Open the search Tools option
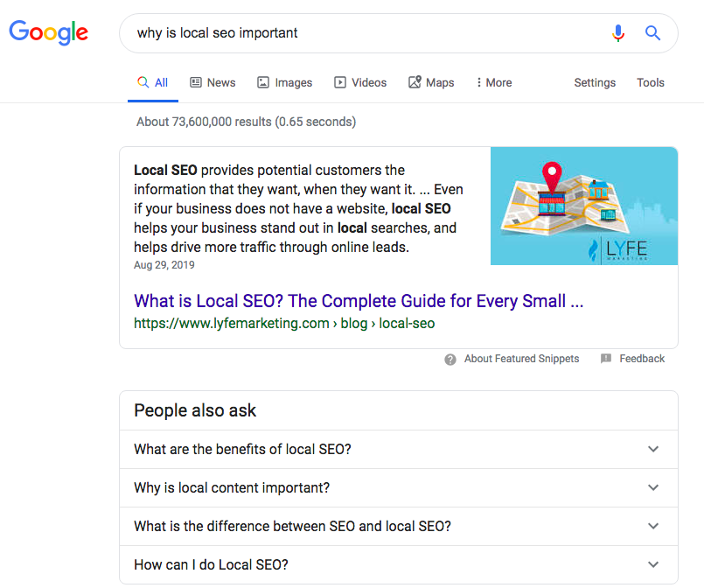704x588 pixels. pyautogui.click(x=650, y=82)
